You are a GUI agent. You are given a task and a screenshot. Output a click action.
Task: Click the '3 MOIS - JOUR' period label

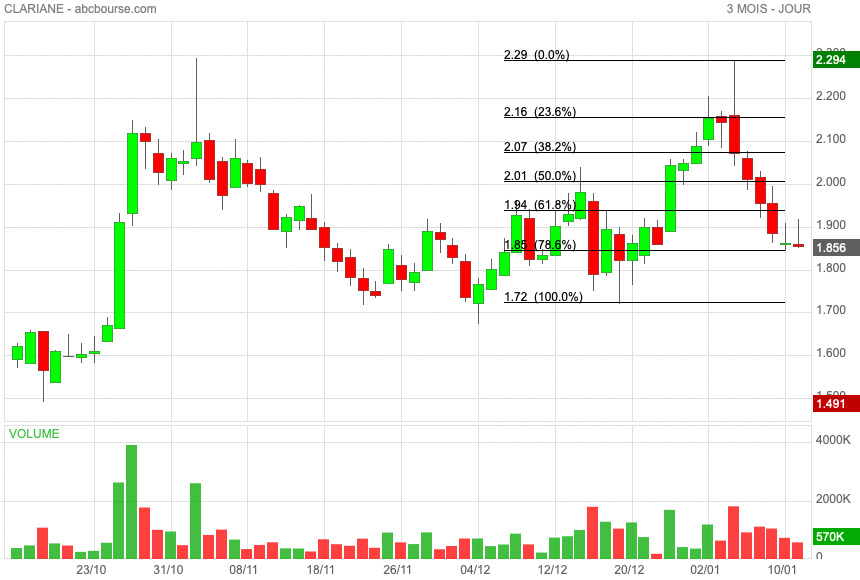click(768, 9)
